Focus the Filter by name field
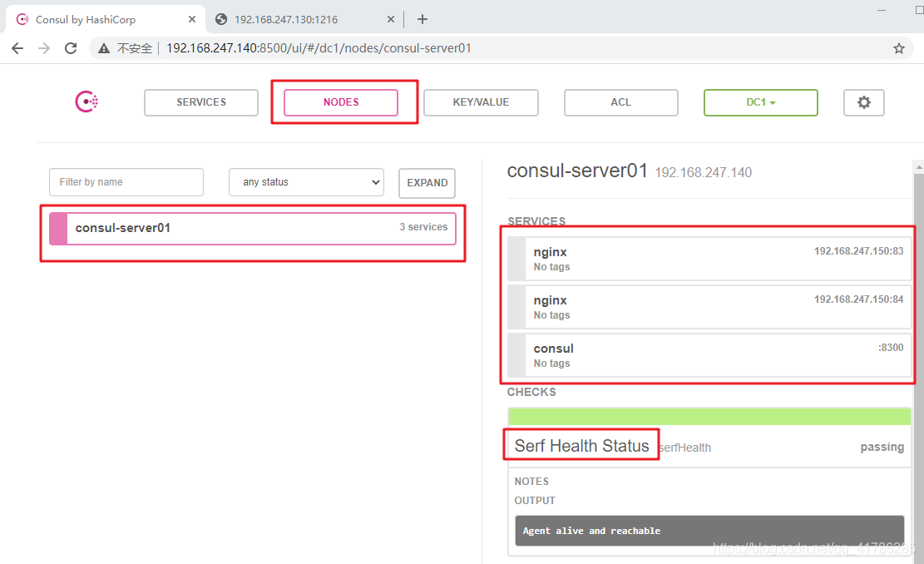Screen dimensions: 924x564 [126, 182]
